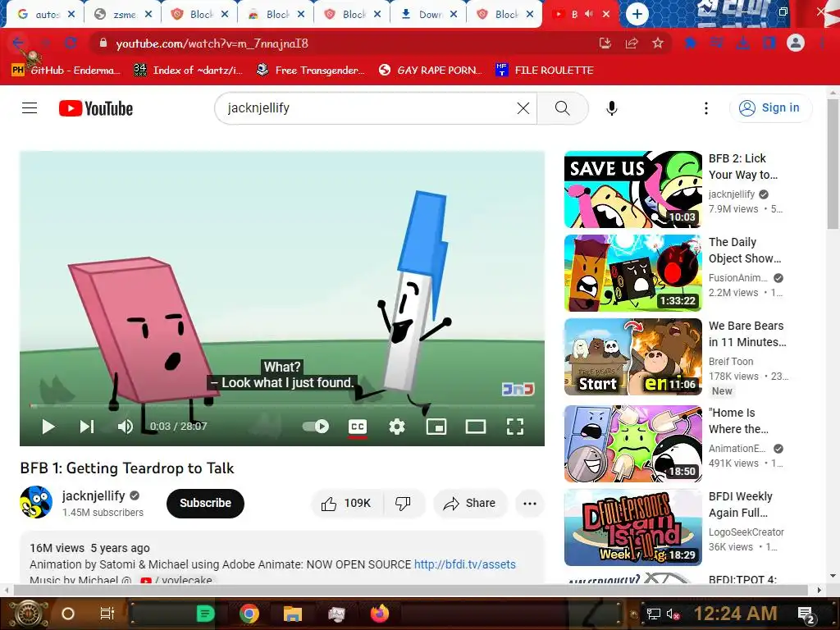Play the video with the play button
Image resolution: width=840 pixels, height=630 pixels.
48,427
